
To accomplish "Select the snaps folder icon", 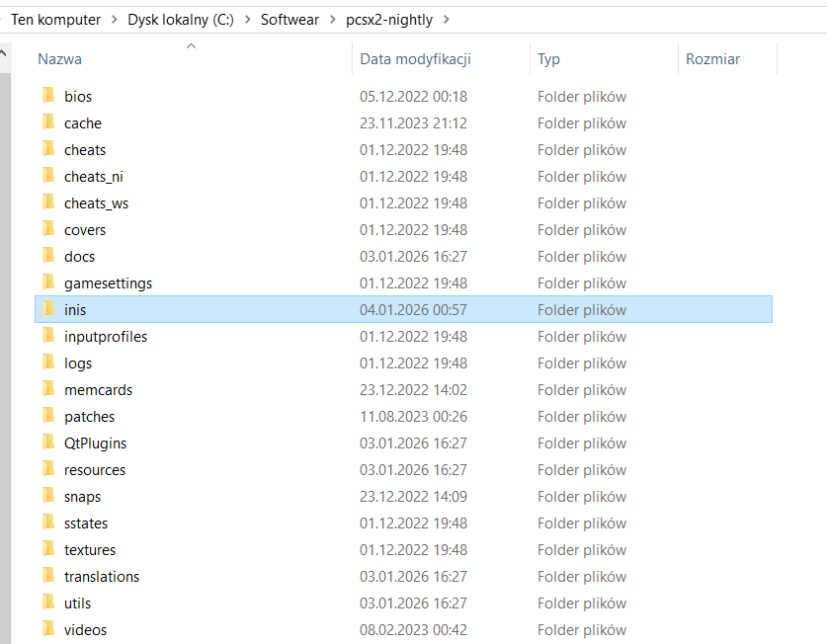I will click(48, 496).
